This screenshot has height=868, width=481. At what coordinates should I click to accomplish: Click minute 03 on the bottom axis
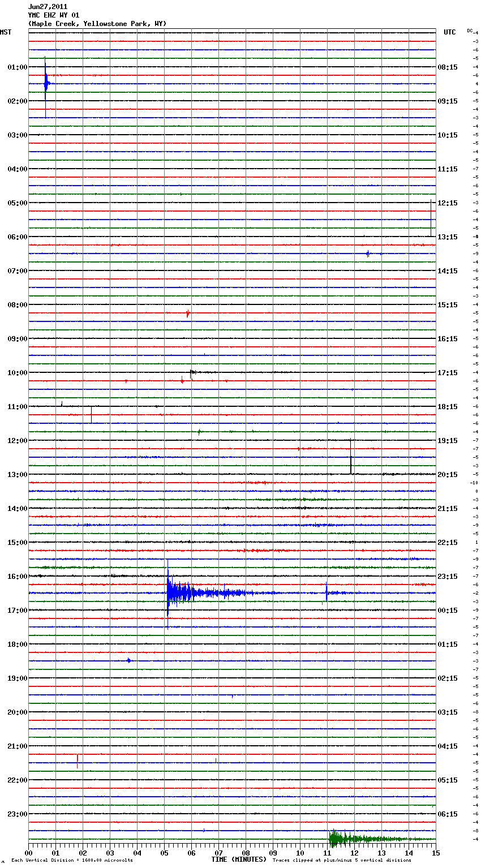click(x=110, y=853)
